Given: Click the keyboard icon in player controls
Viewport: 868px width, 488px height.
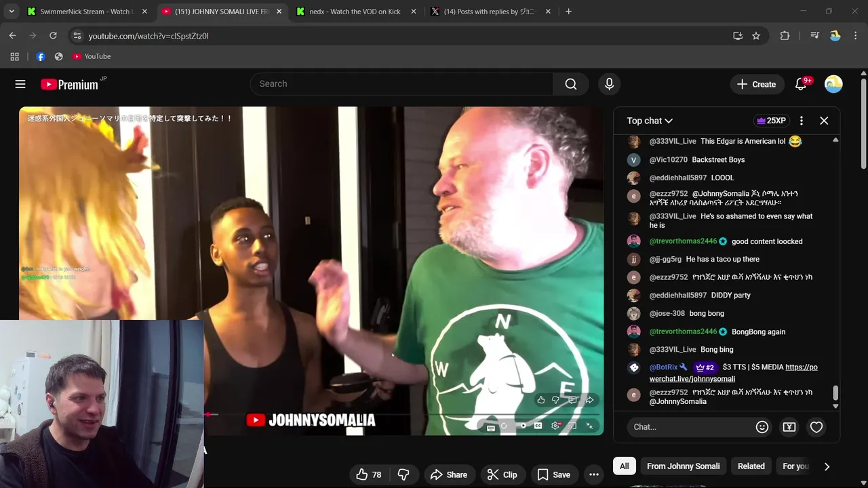Looking at the screenshot, I should (x=491, y=428).
